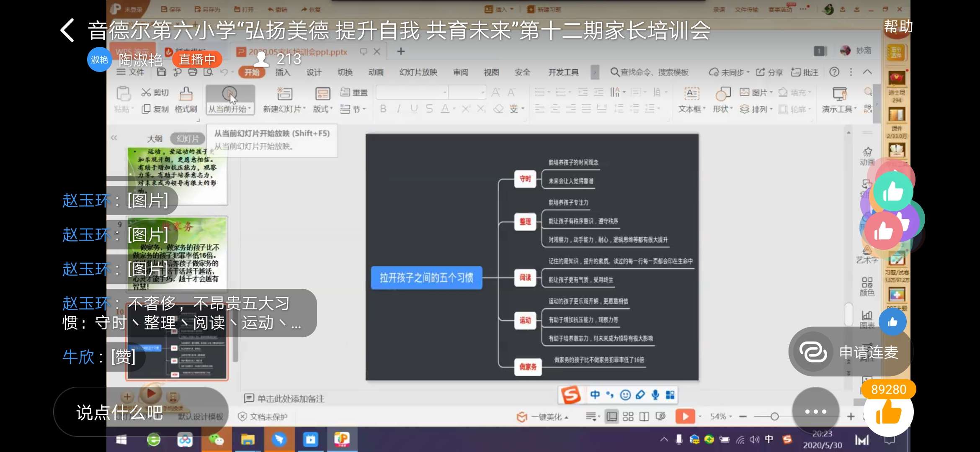Toggle strikethrough formatting S
The height and width of the screenshot is (452, 980).
(429, 109)
